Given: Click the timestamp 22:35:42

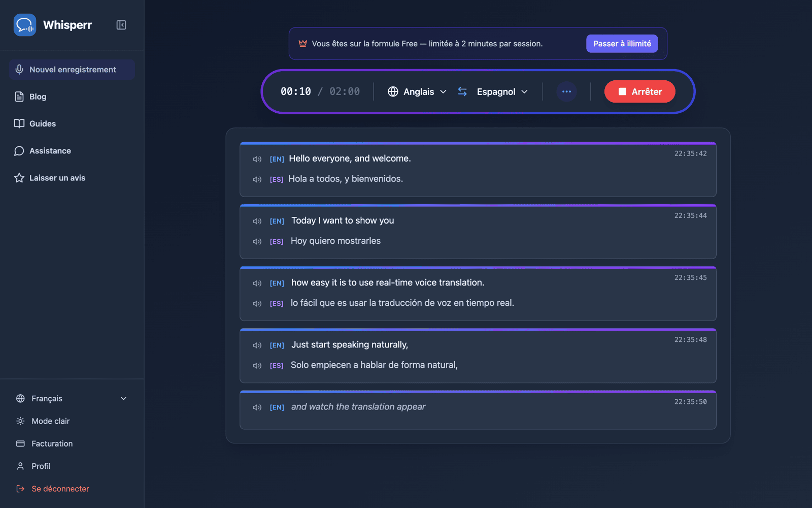Looking at the screenshot, I should (690, 153).
